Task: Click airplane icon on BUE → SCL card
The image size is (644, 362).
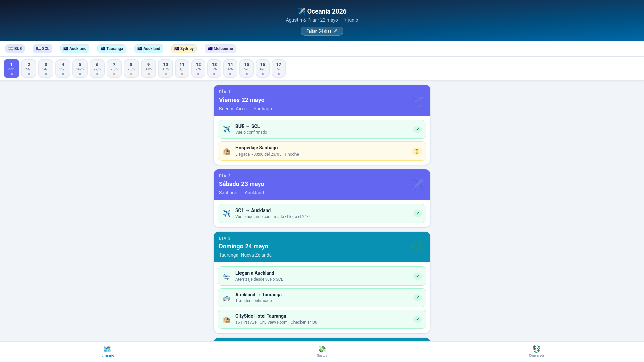Action: 227,129
